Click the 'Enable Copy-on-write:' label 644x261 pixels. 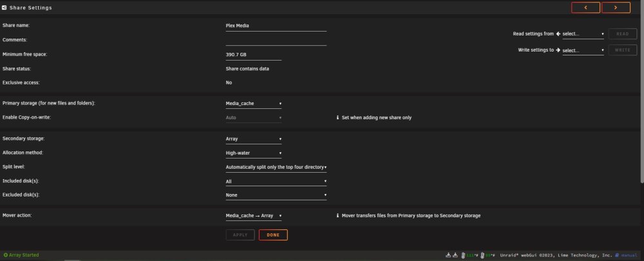pyautogui.click(x=26, y=117)
